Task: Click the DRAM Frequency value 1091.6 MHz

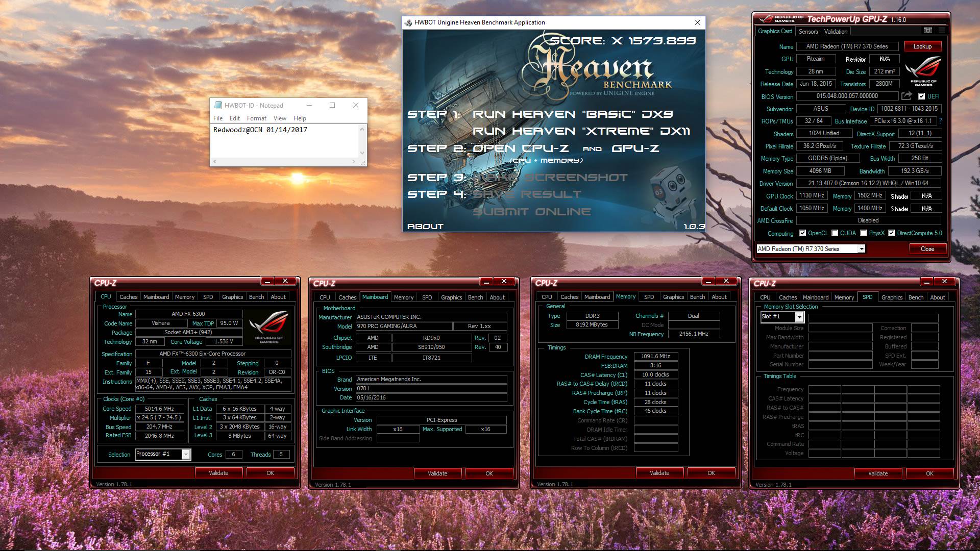Action: (655, 356)
